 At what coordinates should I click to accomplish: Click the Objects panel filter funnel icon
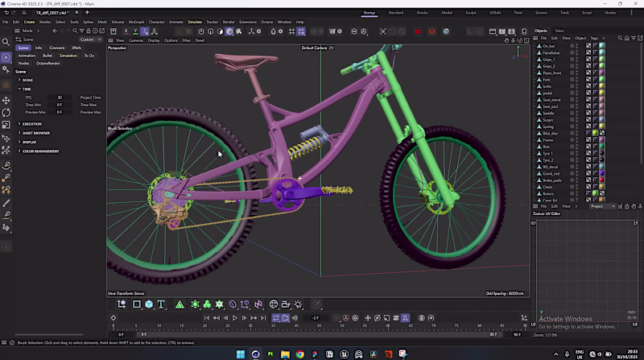click(x=634, y=38)
